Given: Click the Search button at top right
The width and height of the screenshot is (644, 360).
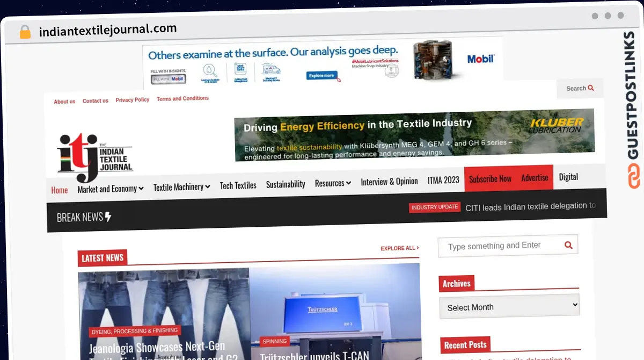Looking at the screenshot, I should [x=580, y=88].
